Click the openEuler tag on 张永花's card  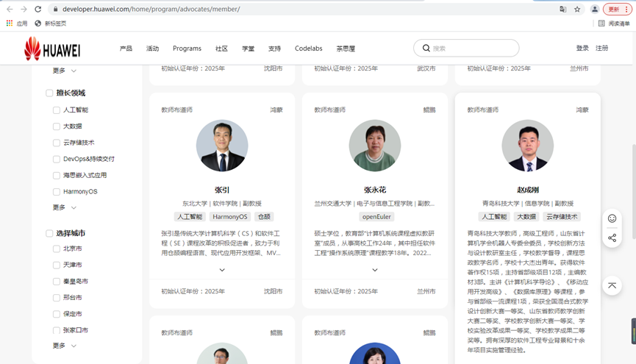(376, 217)
